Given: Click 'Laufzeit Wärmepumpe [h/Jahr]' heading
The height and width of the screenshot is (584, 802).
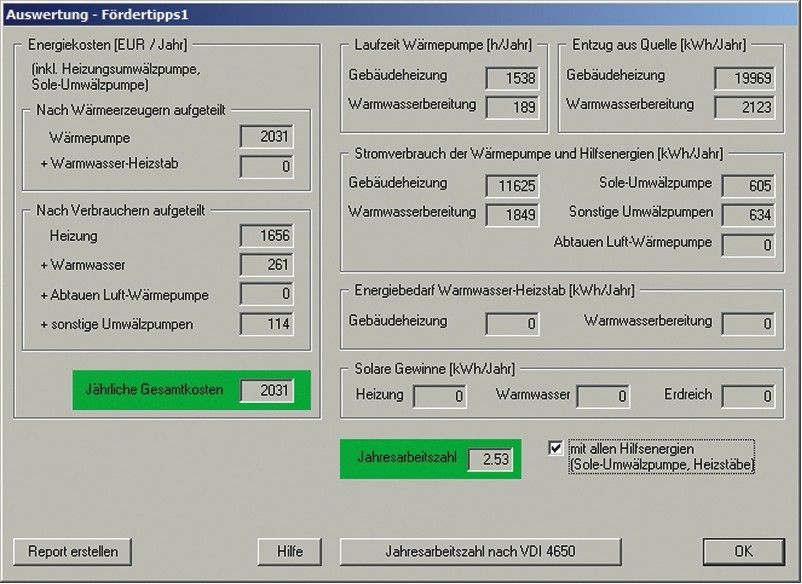Looking at the screenshot, I should (x=443, y=45).
